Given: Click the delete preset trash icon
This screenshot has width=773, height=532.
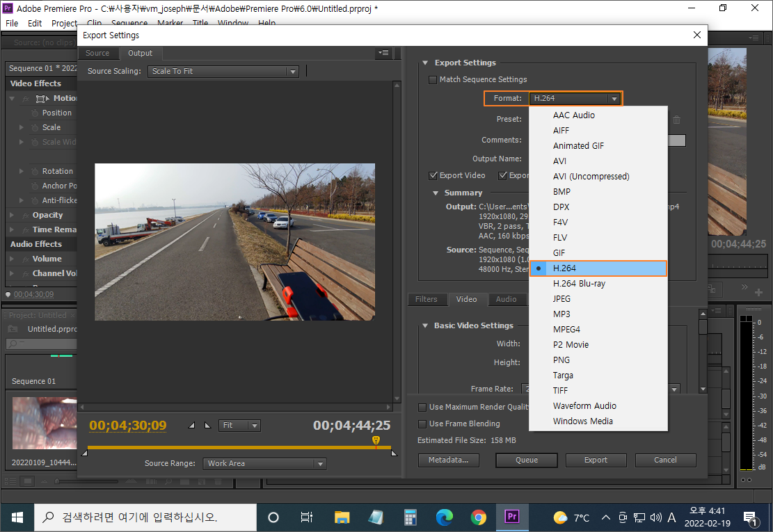Looking at the screenshot, I should click(676, 119).
